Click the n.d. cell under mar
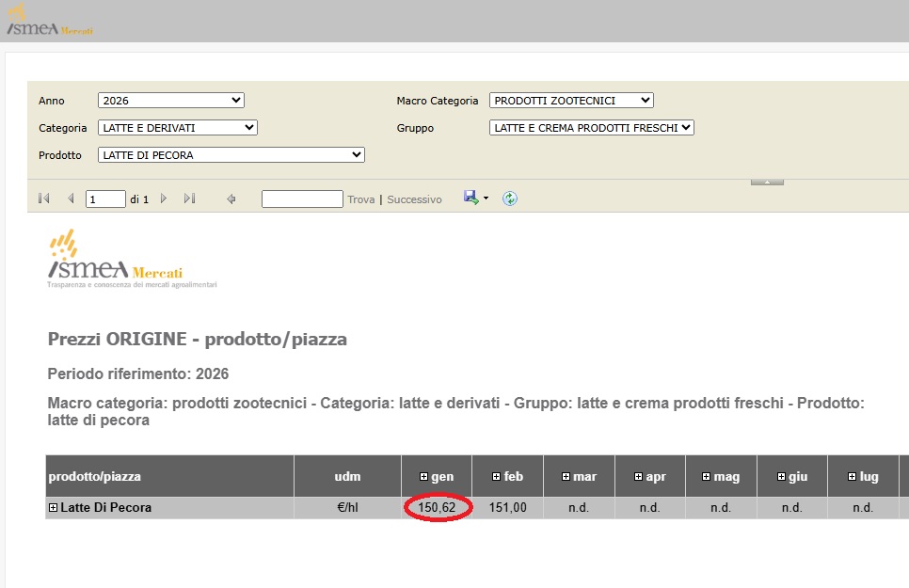Image resolution: width=909 pixels, height=588 pixels. (x=579, y=507)
